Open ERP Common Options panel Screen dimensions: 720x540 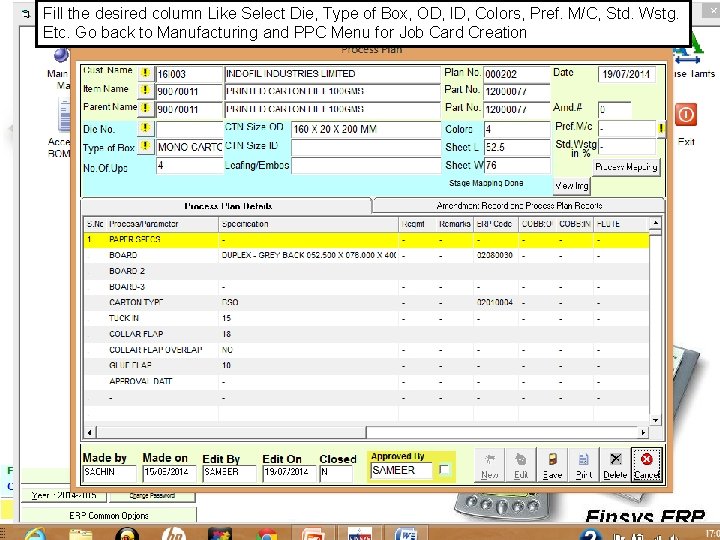(x=109, y=516)
